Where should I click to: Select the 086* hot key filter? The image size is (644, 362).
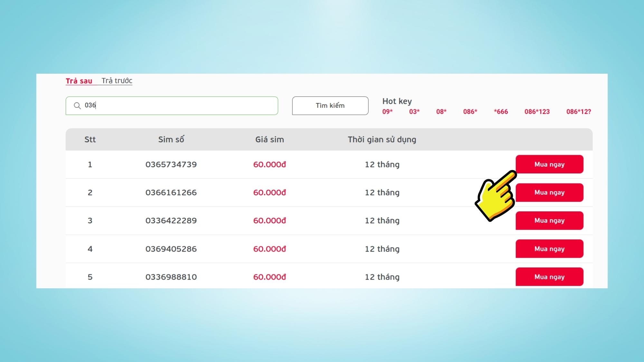tap(470, 112)
